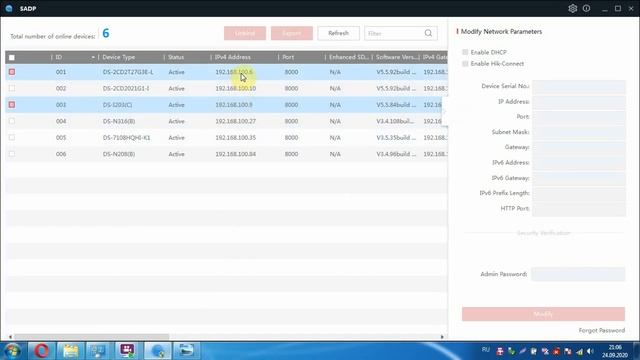Toggle ID column sort arrow

(93, 57)
